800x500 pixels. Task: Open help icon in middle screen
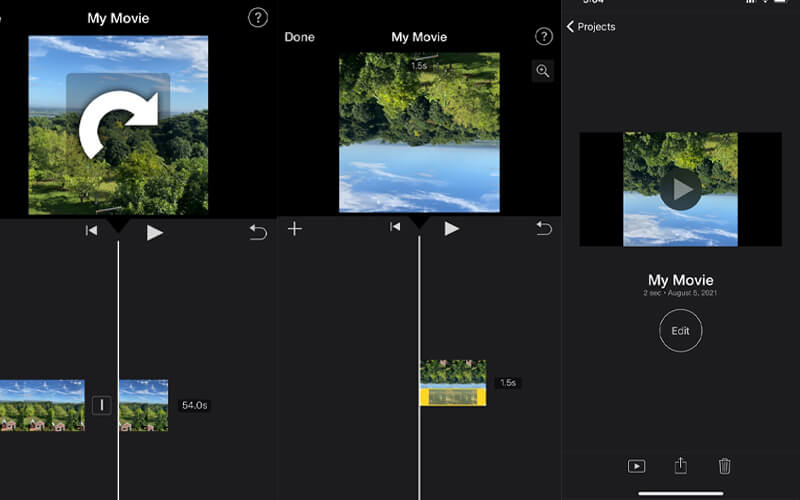pos(543,36)
